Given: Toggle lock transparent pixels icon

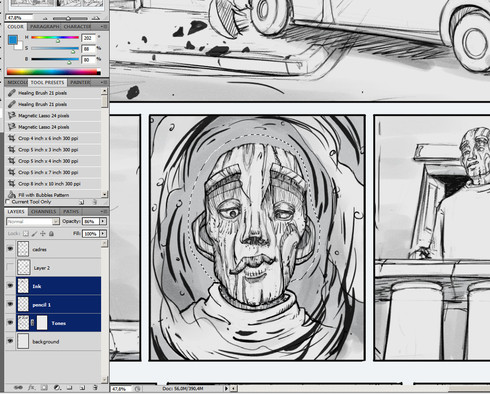Looking at the screenshot, I should point(26,234).
